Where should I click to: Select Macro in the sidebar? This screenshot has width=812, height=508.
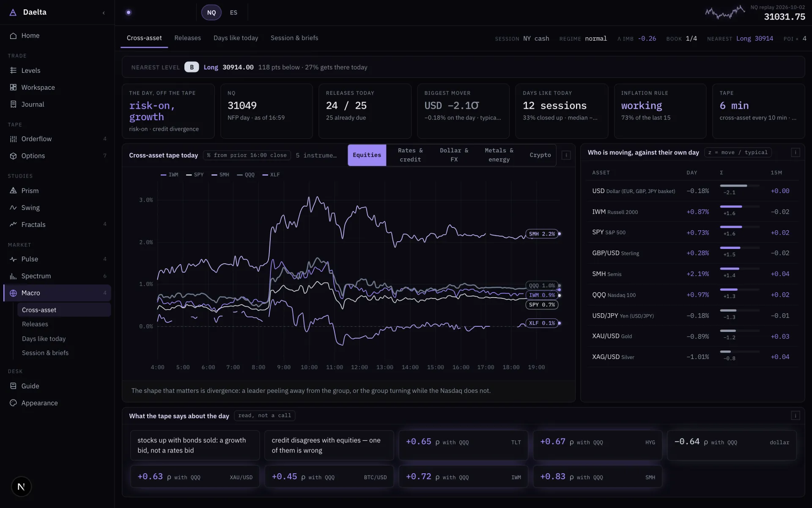coord(58,293)
